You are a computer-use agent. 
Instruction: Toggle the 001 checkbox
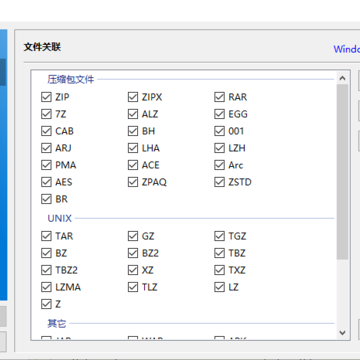pyautogui.click(x=219, y=131)
